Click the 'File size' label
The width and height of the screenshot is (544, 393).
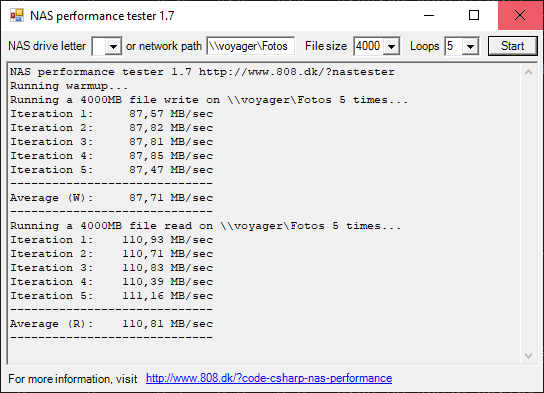tap(326, 46)
